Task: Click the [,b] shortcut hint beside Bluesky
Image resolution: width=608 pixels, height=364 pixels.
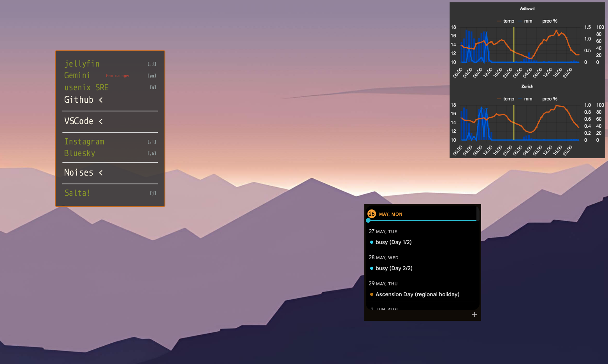Action: click(x=152, y=154)
